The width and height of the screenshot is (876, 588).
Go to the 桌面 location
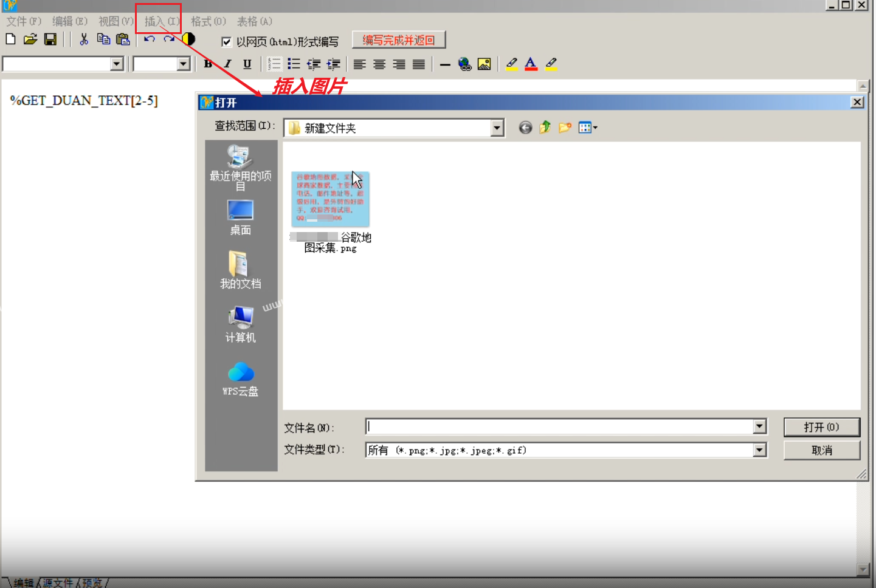241,217
